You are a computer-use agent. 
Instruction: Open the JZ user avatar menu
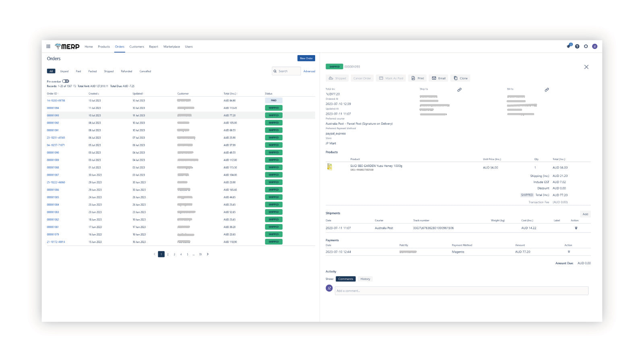594,46
